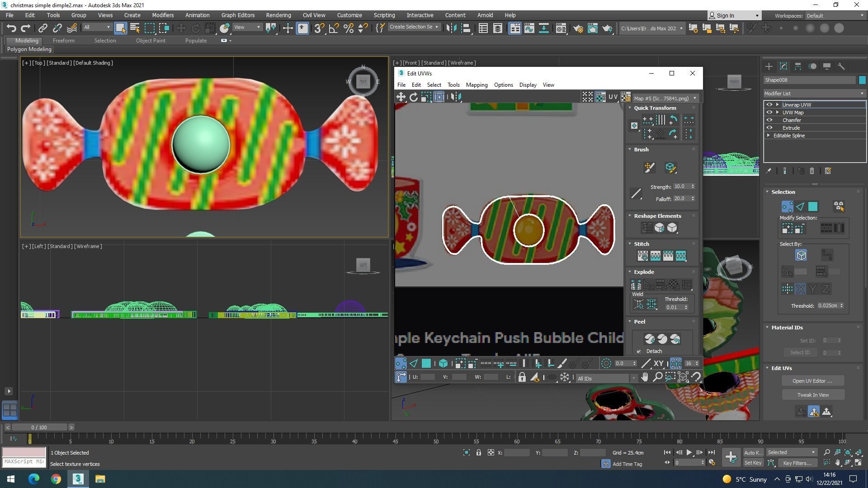Open the Map #5 texture dropdown
The width and height of the screenshot is (868, 488).
point(665,99)
